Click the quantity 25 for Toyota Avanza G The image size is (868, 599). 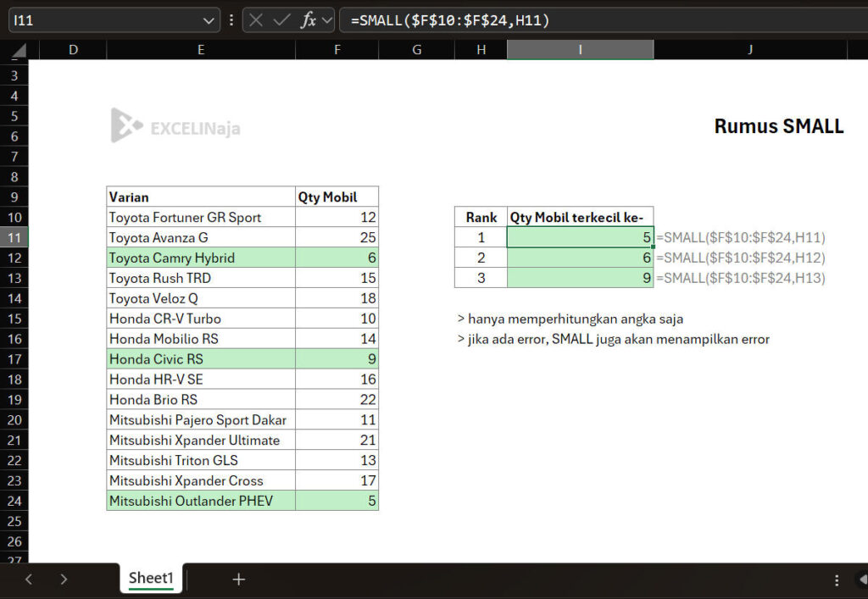click(337, 238)
